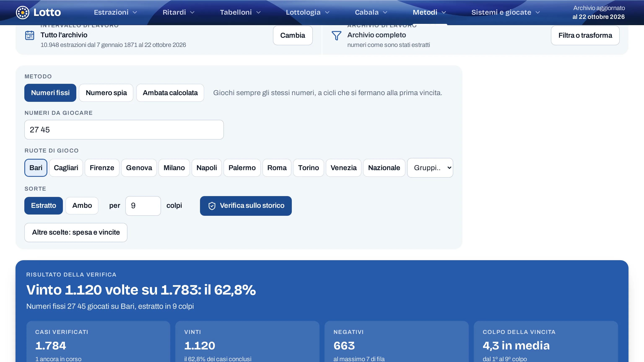The width and height of the screenshot is (644, 362).
Task: Go to Lotto home link
Action: click(x=38, y=12)
